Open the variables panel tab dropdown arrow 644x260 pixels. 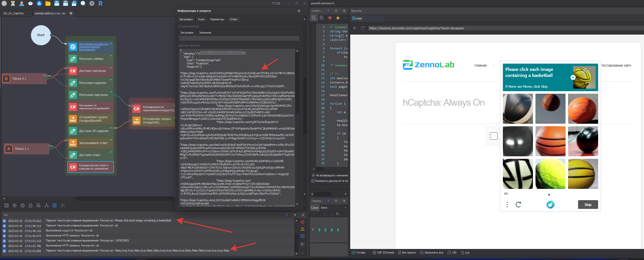point(345,208)
